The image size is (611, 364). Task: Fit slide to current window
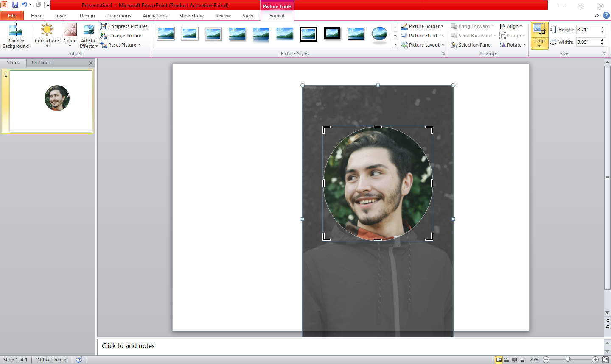pos(605,360)
